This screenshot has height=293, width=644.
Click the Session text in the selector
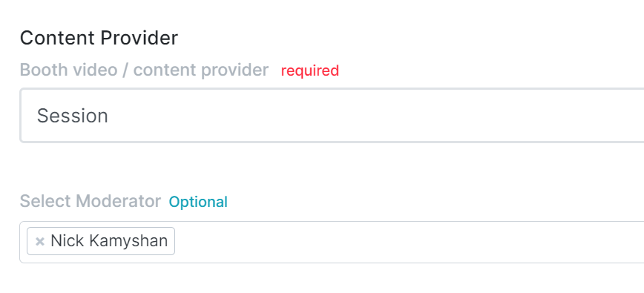pos(72,116)
